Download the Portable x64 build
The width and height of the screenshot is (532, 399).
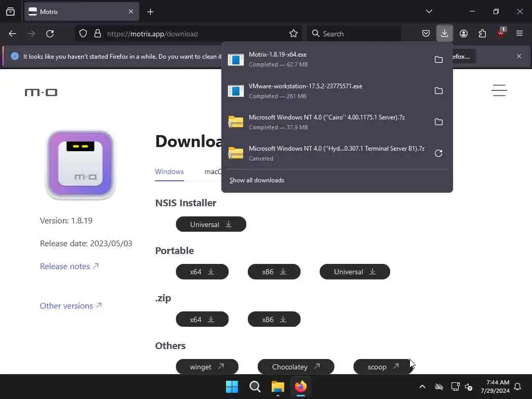tap(202, 272)
